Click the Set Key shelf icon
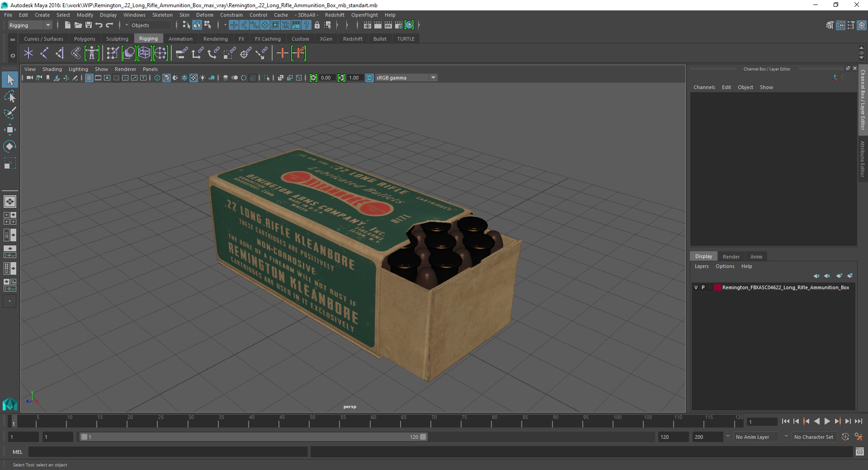The image size is (868, 470). pos(283,53)
